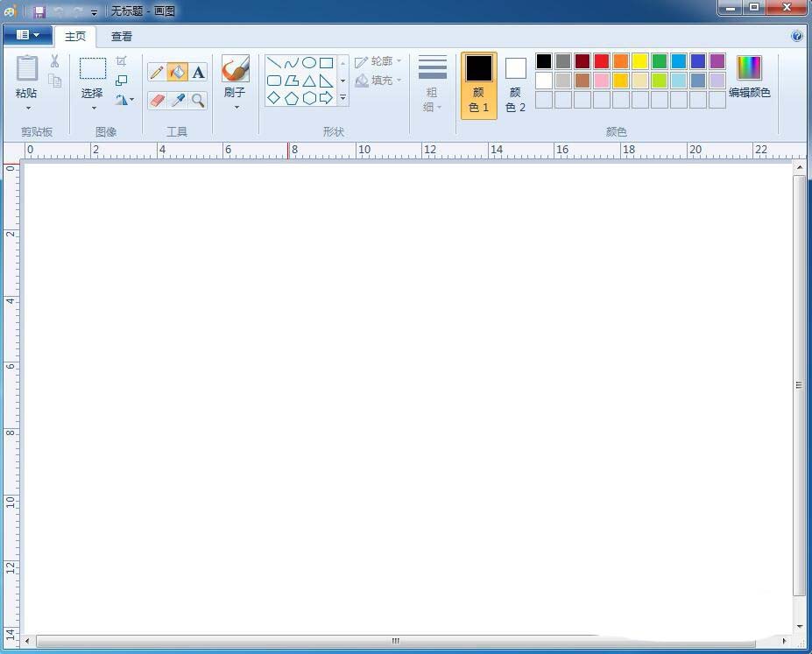The width and height of the screenshot is (812, 654).
Task: Choose the Right triangle shape
Action: pos(326,81)
